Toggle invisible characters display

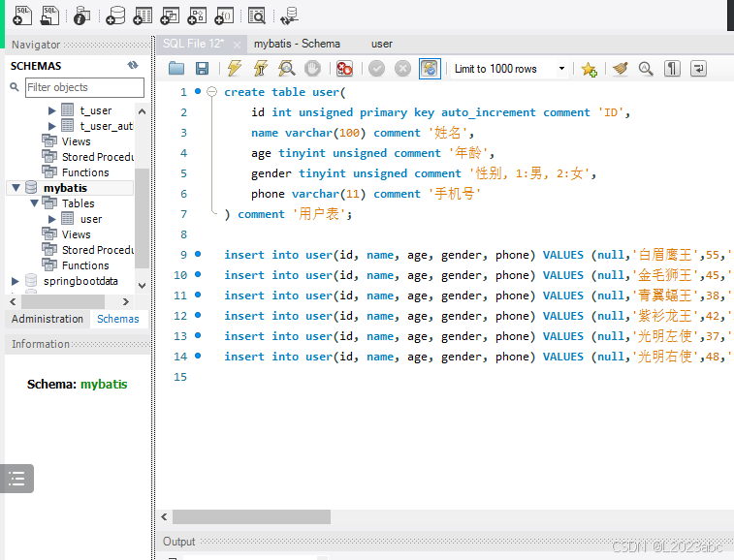coord(672,69)
